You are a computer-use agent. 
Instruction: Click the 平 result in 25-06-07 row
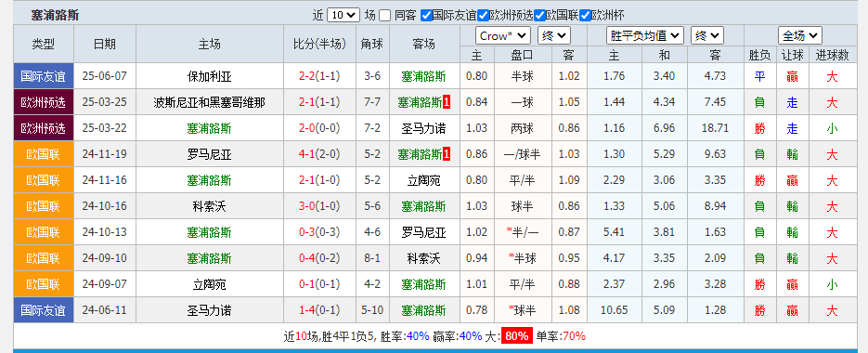pos(759,76)
